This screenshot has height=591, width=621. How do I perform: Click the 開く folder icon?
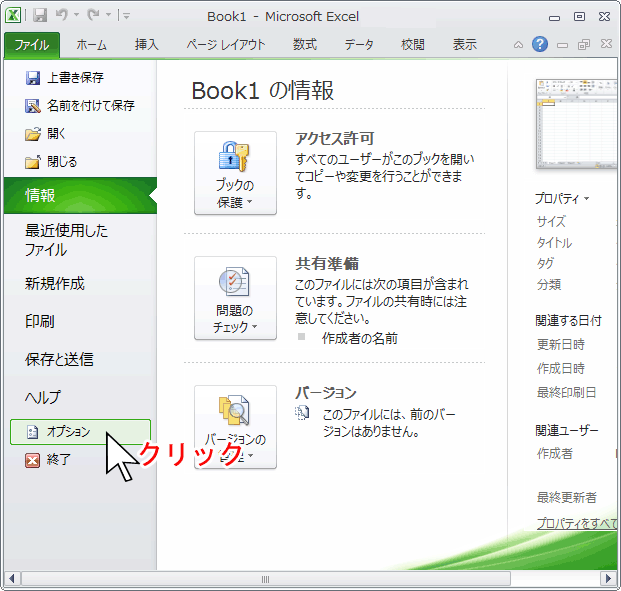pos(33,134)
